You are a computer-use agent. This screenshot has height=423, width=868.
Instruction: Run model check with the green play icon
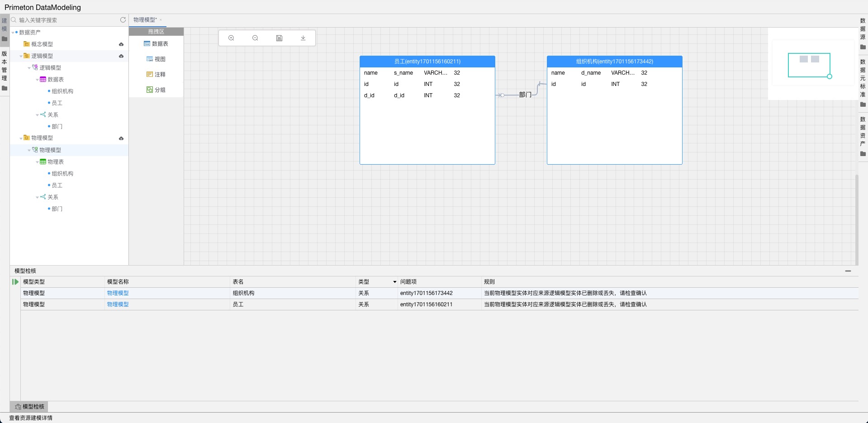click(x=15, y=282)
